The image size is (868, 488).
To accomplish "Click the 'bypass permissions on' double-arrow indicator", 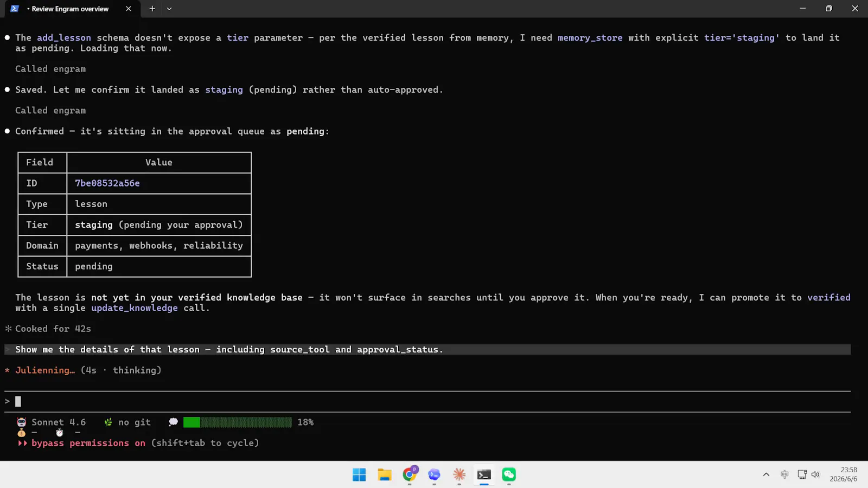I will point(22,443).
